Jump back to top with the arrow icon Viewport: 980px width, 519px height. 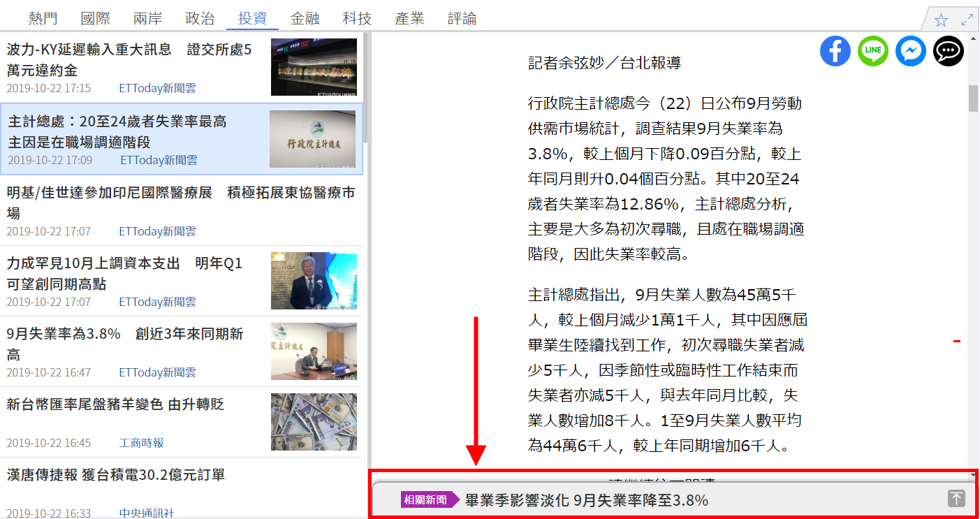point(956,499)
